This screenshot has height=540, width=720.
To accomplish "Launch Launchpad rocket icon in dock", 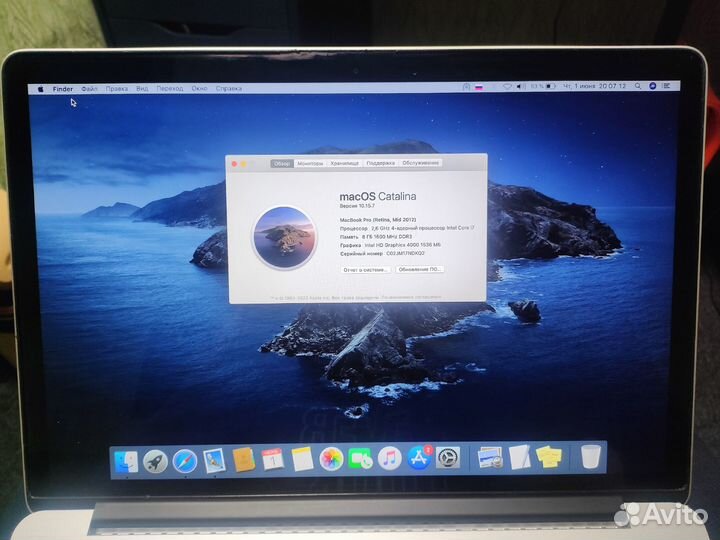I will (x=155, y=461).
